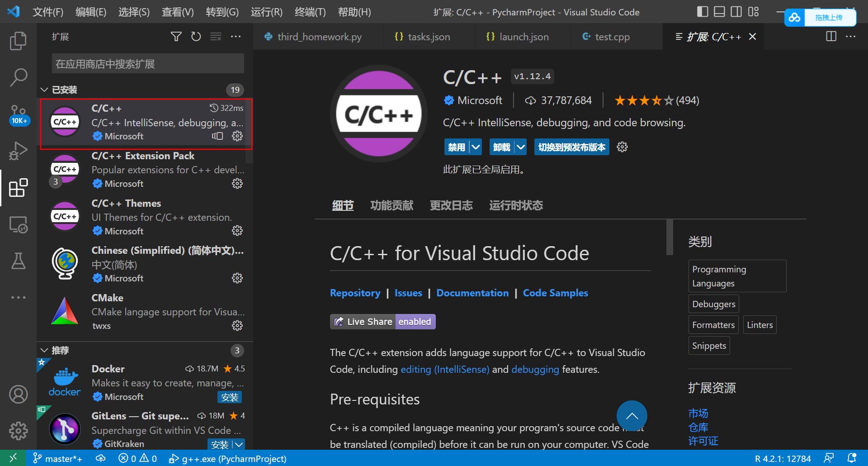This screenshot has width=868, height=466.
Task: Open Source Control view with 10K+ badge
Action: pyautogui.click(x=18, y=115)
